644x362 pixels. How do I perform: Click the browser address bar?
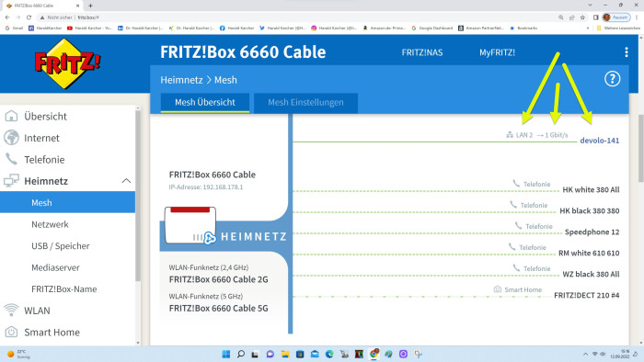click(295, 17)
